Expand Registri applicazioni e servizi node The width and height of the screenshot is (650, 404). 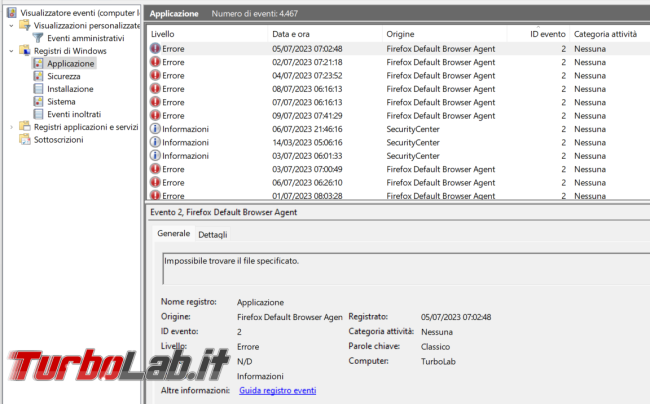11,127
